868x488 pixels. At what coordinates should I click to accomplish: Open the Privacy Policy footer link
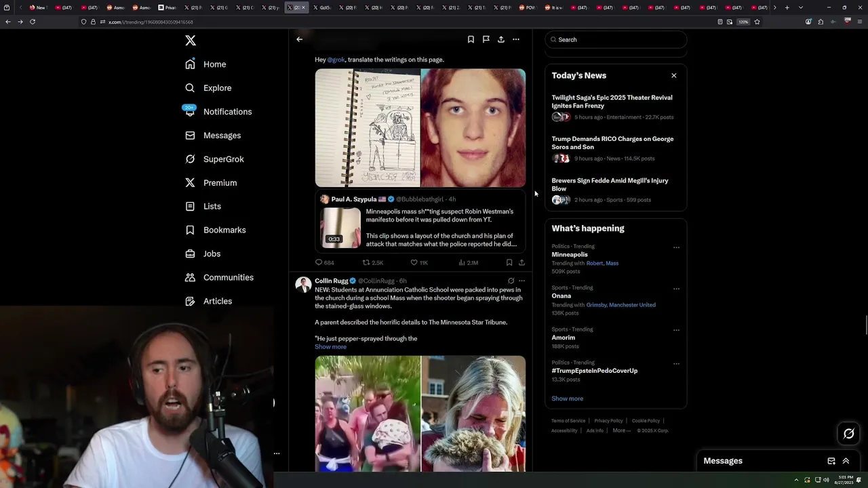pyautogui.click(x=608, y=421)
